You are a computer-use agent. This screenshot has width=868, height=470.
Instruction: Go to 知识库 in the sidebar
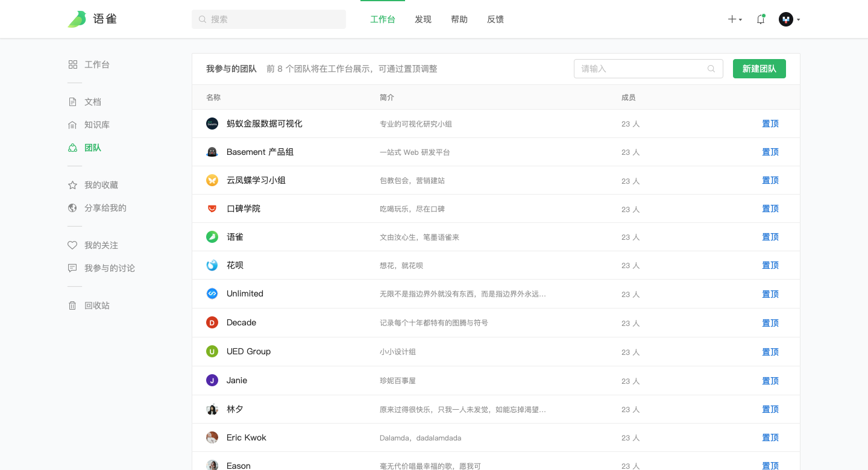(96, 125)
